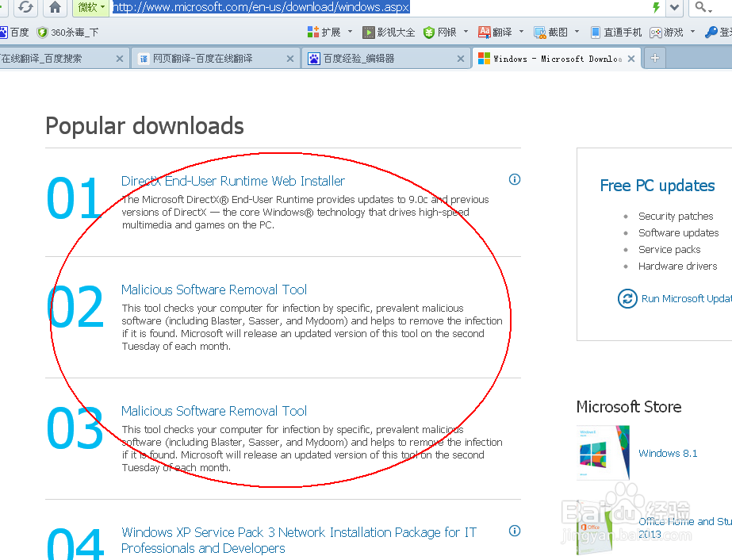Click the Run Microsoft Update refresh icon
The image size is (732, 560).
pyautogui.click(x=627, y=298)
